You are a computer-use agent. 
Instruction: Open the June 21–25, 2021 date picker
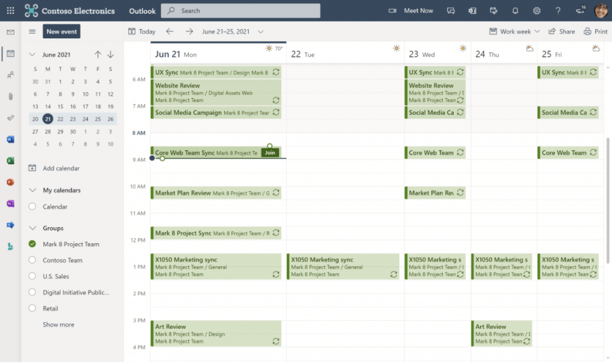click(232, 31)
